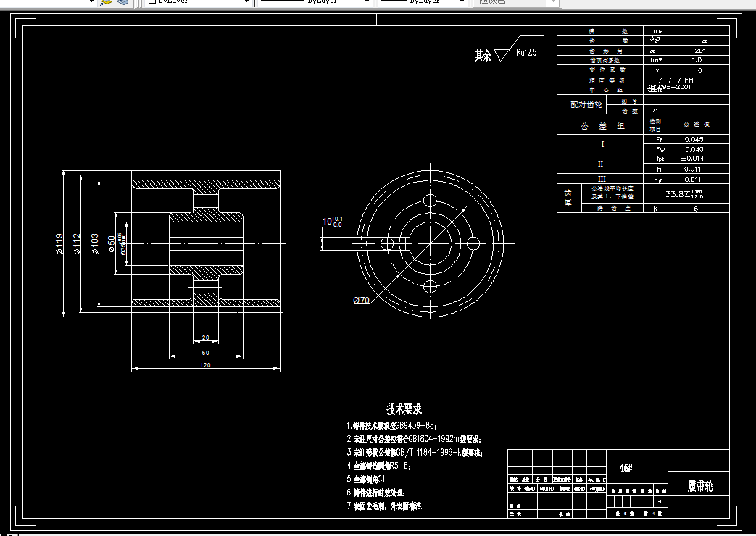Select the 33.87 base tangent length value
756x536 pixels.
[x=684, y=194]
